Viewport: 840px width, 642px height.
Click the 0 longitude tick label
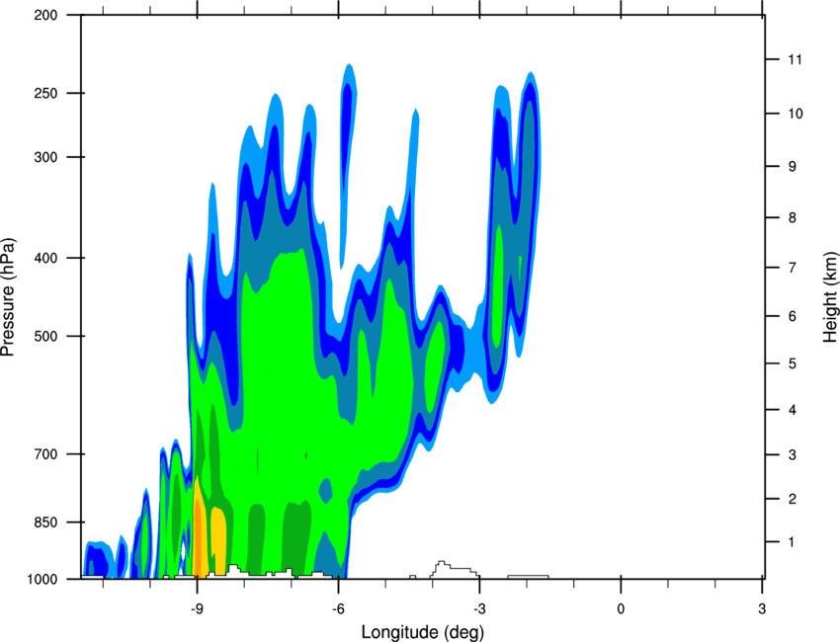pos(621,608)
